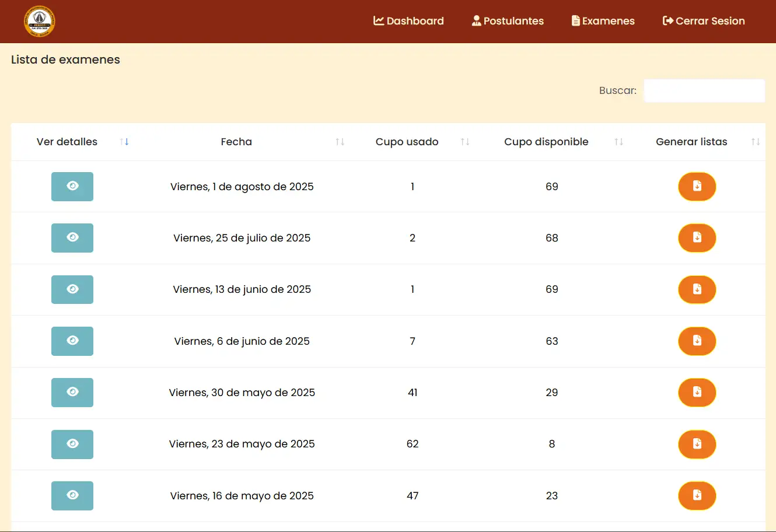Sort by Cupo usado column arrows

click(465, 142)
